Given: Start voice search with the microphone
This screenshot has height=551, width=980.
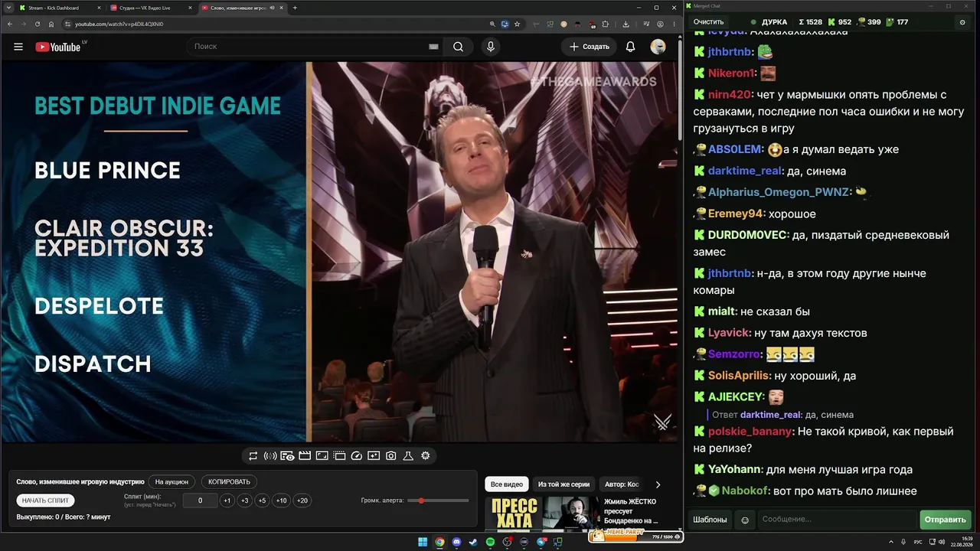Looking at the screenshot, I should tap(491, 47).
